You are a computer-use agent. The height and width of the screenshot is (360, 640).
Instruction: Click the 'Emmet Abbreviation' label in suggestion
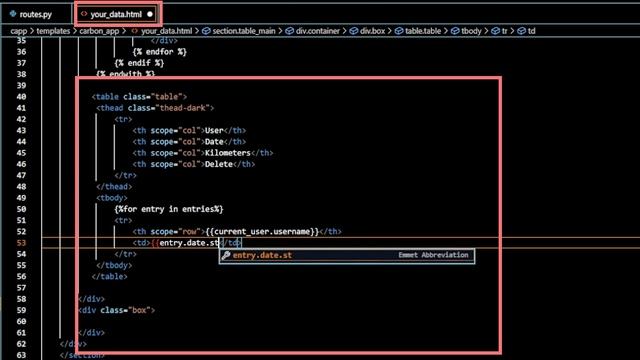433,255
